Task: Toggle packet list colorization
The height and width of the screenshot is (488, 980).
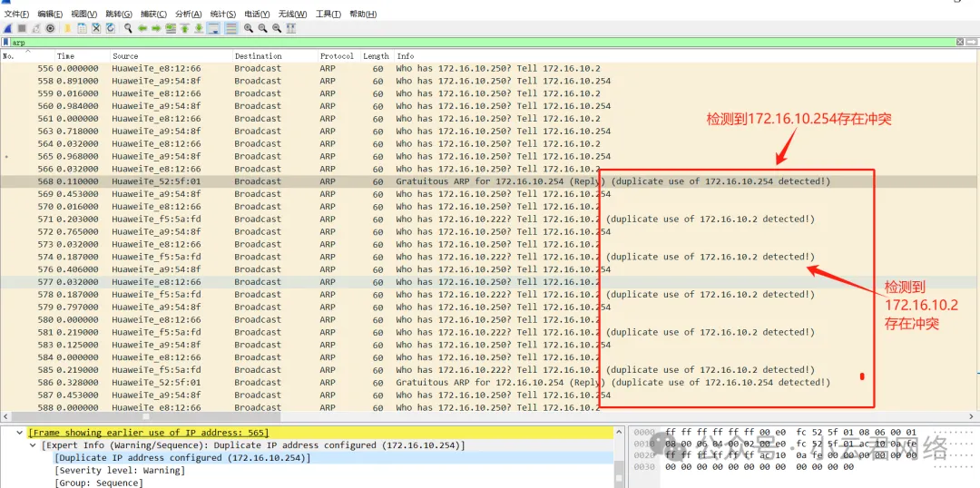Action: click(230, 28)
